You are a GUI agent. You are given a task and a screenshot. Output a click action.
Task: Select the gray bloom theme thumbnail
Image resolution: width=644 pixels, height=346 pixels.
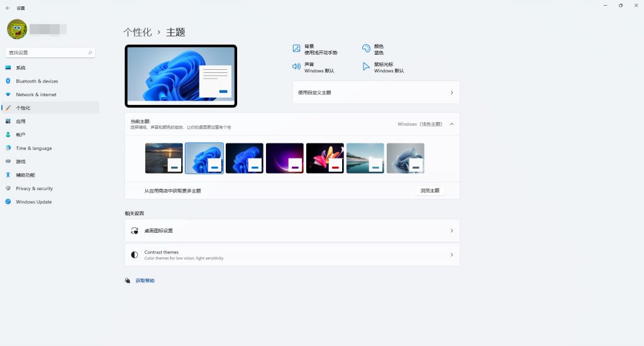pos(406,158)
